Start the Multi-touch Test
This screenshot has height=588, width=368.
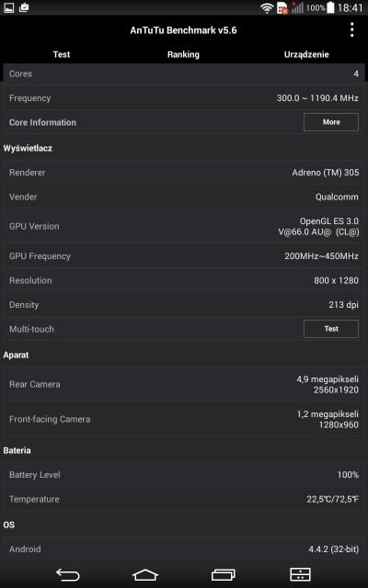(331, 329)
